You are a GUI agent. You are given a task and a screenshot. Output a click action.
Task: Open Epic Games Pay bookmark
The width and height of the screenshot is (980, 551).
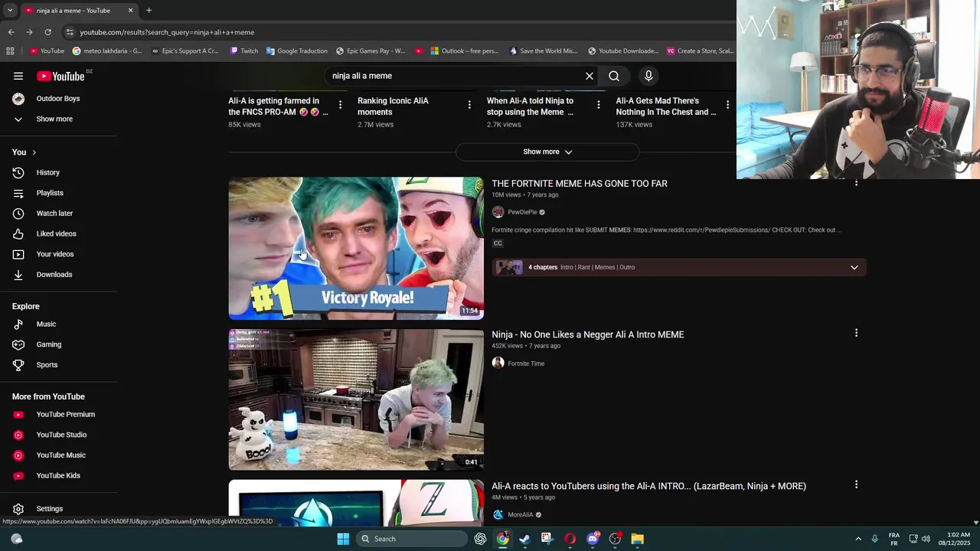point(371,51)
